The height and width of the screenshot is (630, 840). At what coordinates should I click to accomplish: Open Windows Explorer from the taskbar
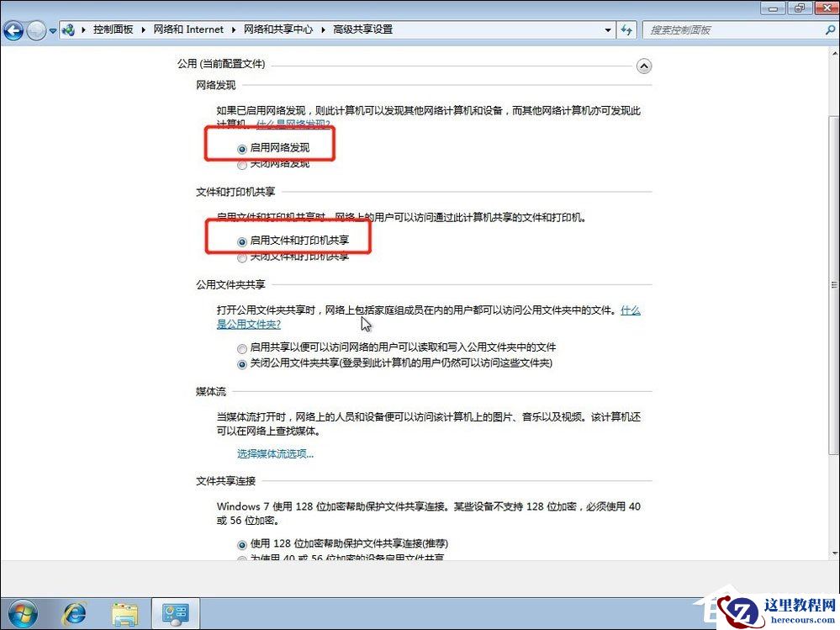pos(125,612)
